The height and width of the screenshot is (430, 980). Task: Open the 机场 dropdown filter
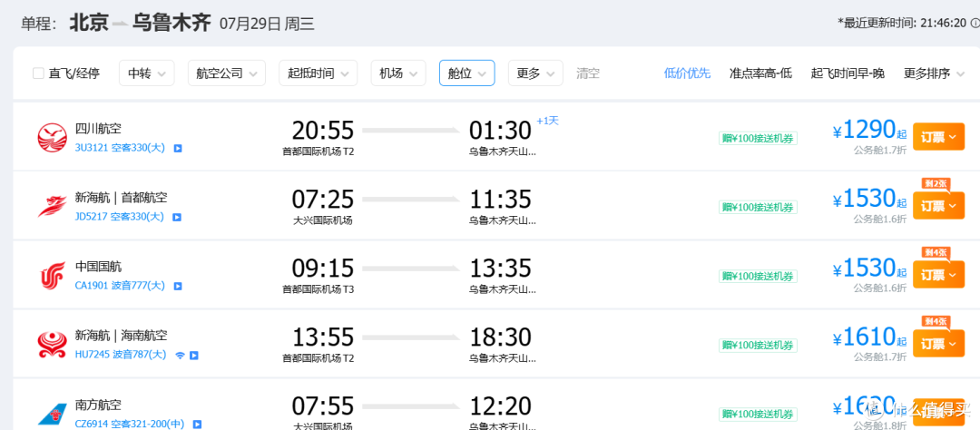point(398,73)
